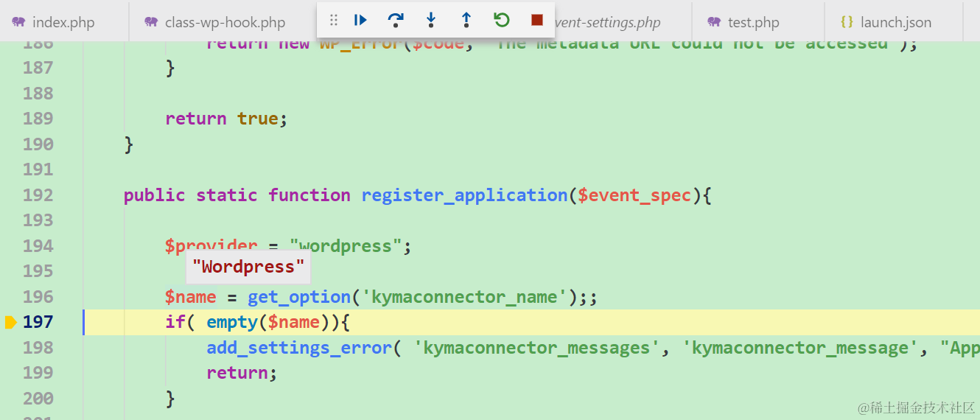Open the index.php tab
The image size is (980, 420).
(x=64, y=22)
